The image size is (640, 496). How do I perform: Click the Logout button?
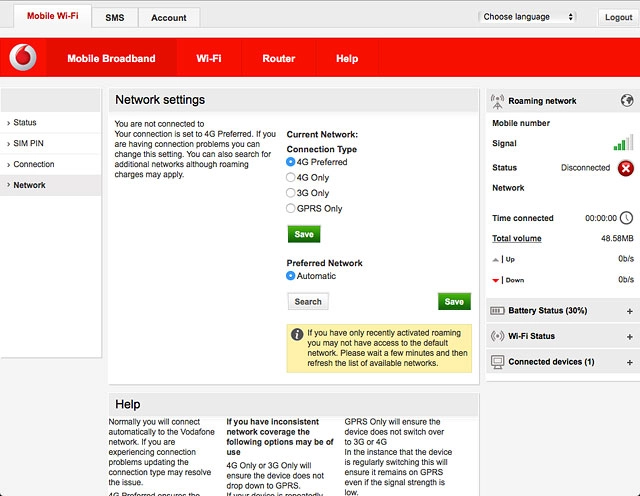(617, 18)
